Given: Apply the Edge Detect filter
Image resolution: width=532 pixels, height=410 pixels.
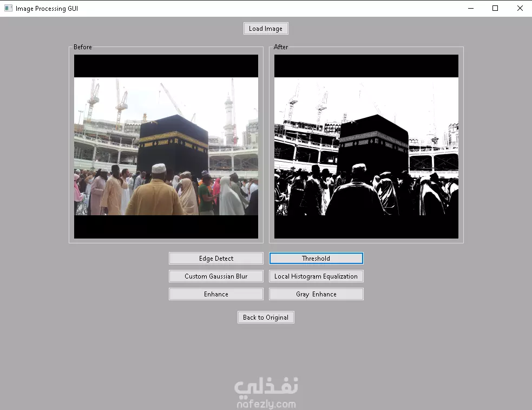Looking at the screenshot, I should (x=216, y=259).
